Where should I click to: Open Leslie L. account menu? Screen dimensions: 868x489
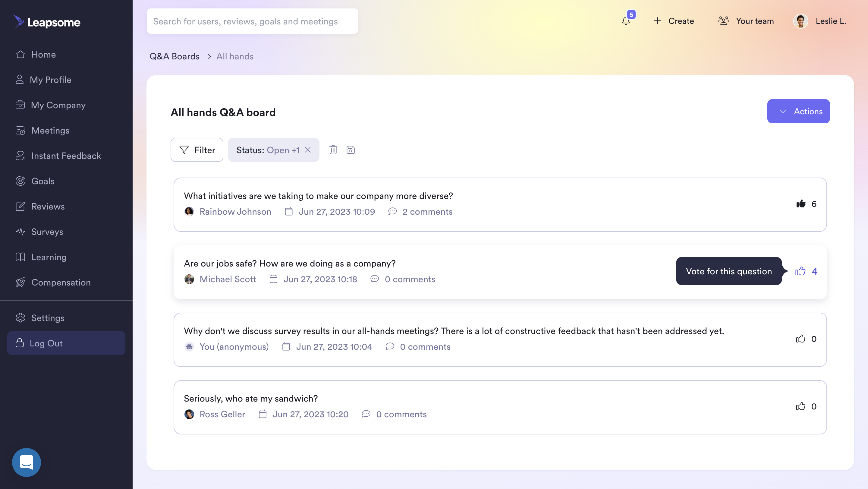click(x=819, y=21)
